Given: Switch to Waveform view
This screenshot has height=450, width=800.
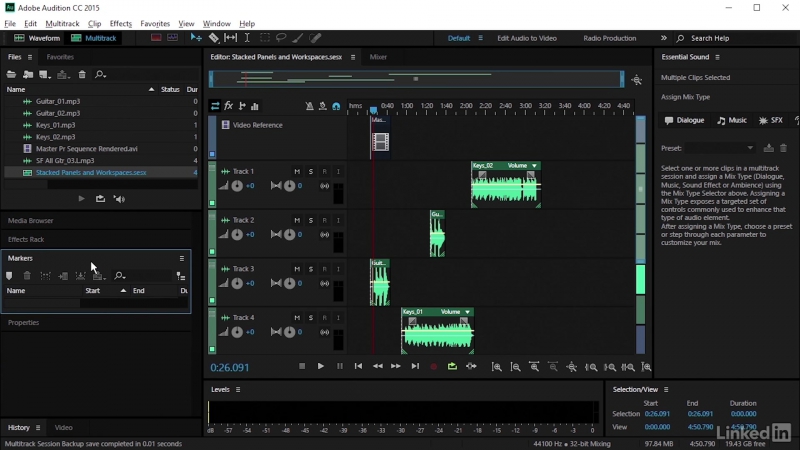Looking at the screenshot, I should coord(37,38).
